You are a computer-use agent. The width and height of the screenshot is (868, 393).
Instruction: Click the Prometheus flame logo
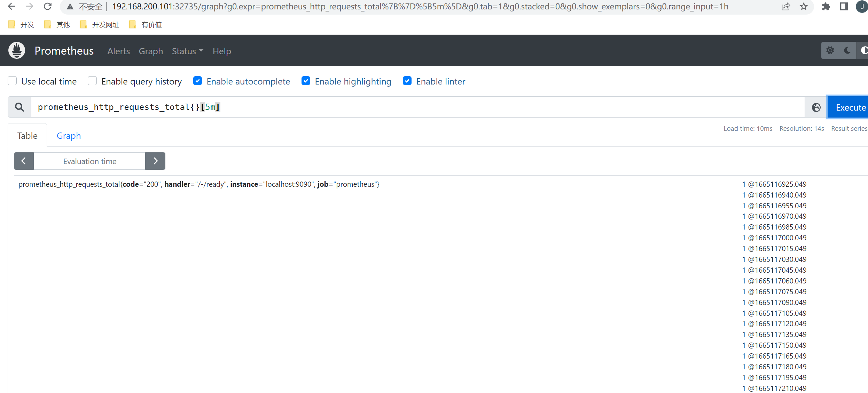(17, 51)
